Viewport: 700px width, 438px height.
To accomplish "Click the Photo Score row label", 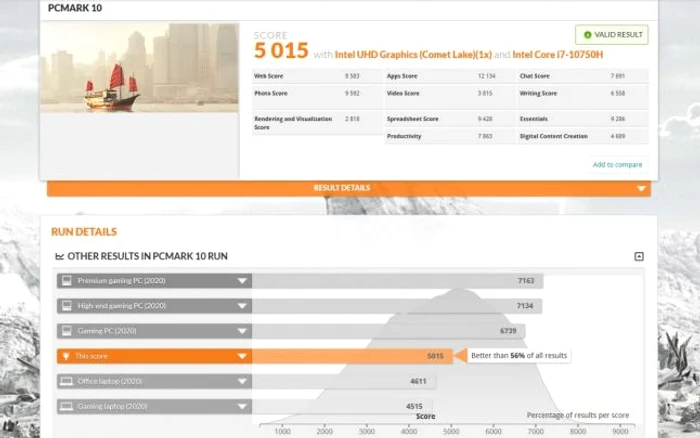I will coord(271,93).
